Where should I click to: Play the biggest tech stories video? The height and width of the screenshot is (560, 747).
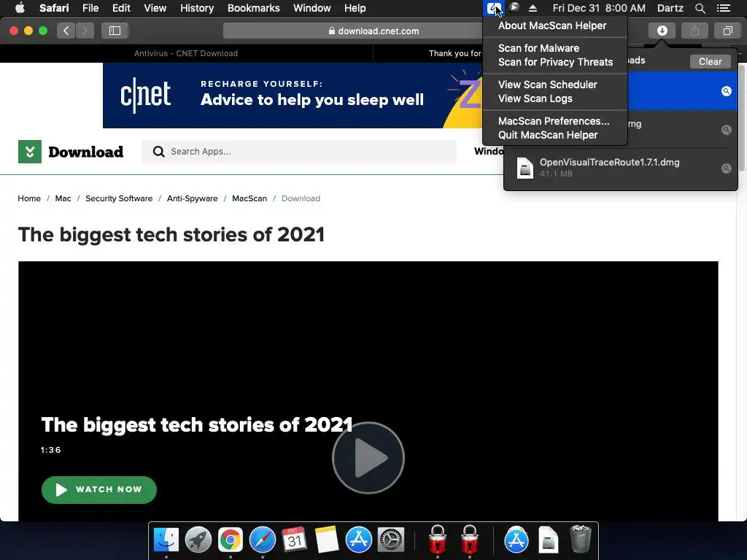pyautogui.click(x=368, y=458)
